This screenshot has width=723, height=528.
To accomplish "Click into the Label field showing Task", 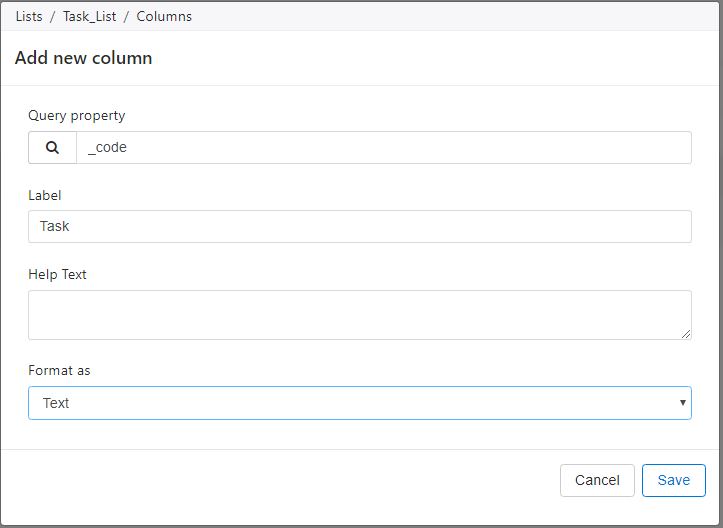I will tap(360, 226).
